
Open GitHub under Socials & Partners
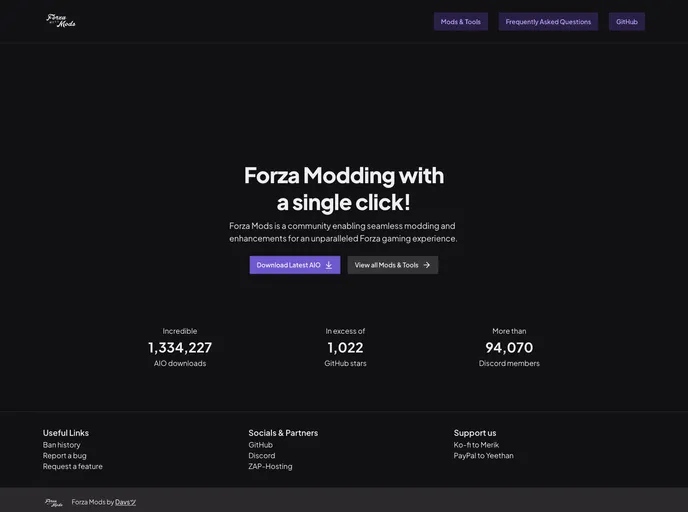(261, 445)
